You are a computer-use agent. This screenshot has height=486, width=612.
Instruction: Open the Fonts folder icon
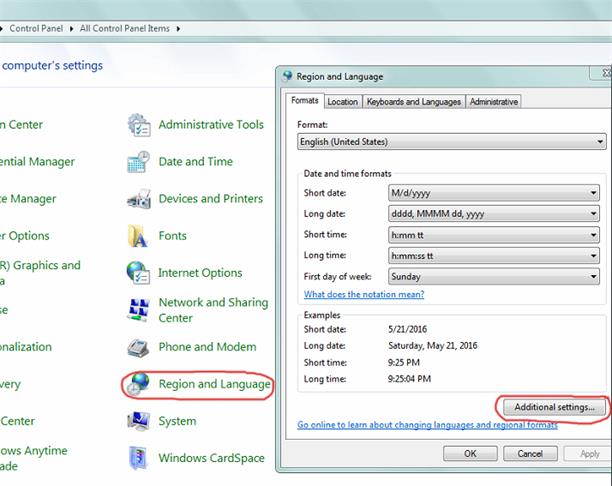(139, 236)
